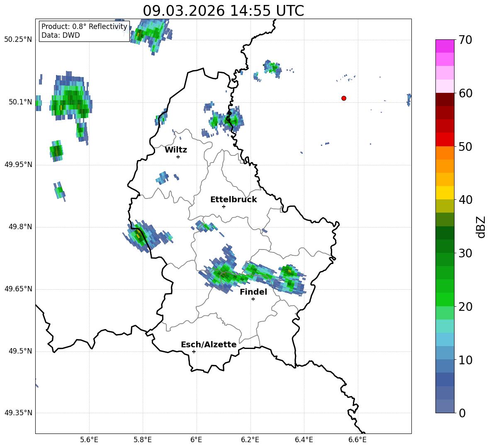Click the Findel station cross marker
Screen dimensions: 491x448
click(253, 299)
